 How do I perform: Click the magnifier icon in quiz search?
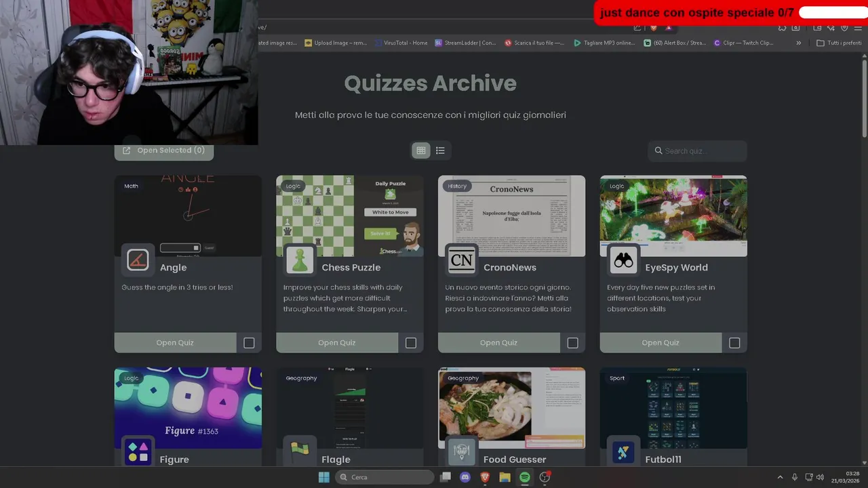(x=658, y=151)
